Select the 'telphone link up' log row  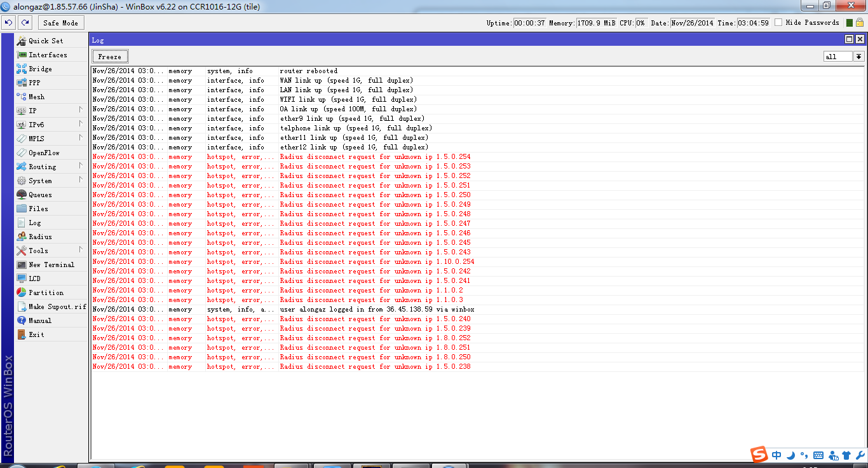(x=477, y=128)
